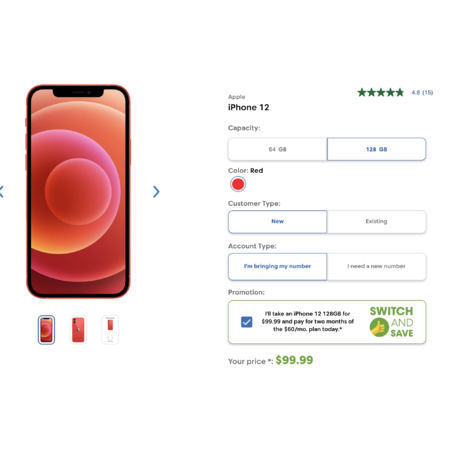Open the 4.8 (15) reviews link

(422, 92)
